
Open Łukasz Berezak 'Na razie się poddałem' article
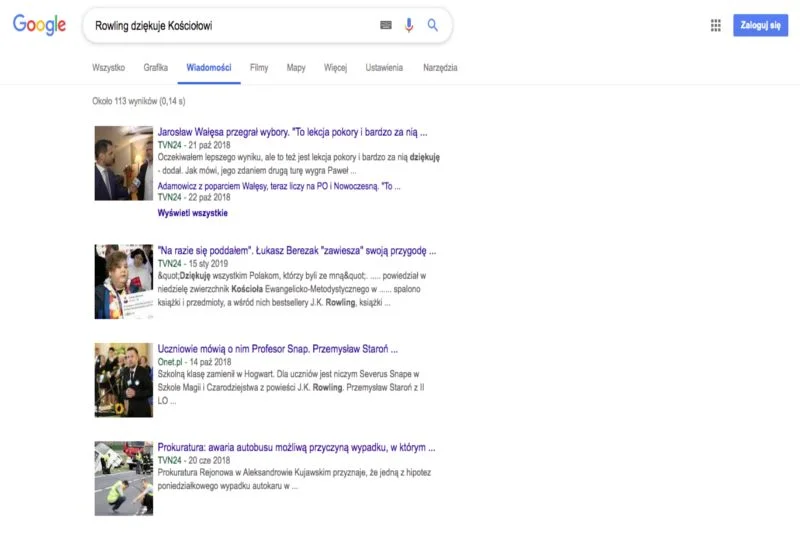point(297,250)
